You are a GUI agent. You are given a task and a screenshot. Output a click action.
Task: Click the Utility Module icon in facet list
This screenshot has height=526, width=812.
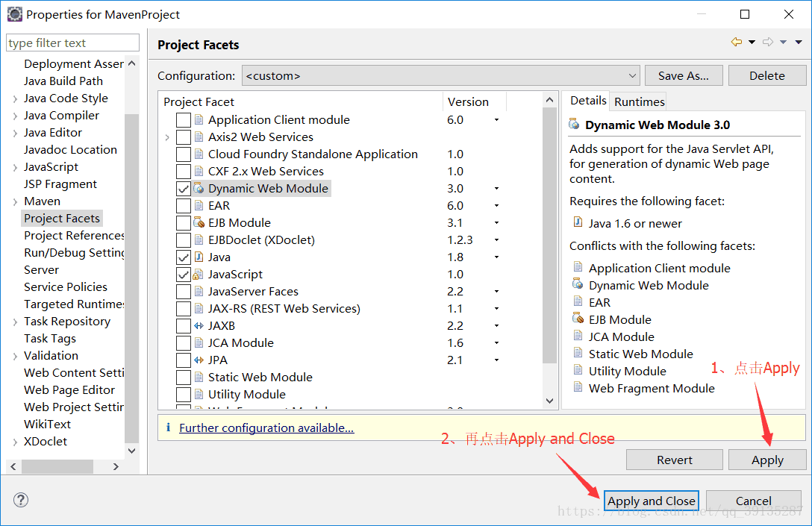199,394
